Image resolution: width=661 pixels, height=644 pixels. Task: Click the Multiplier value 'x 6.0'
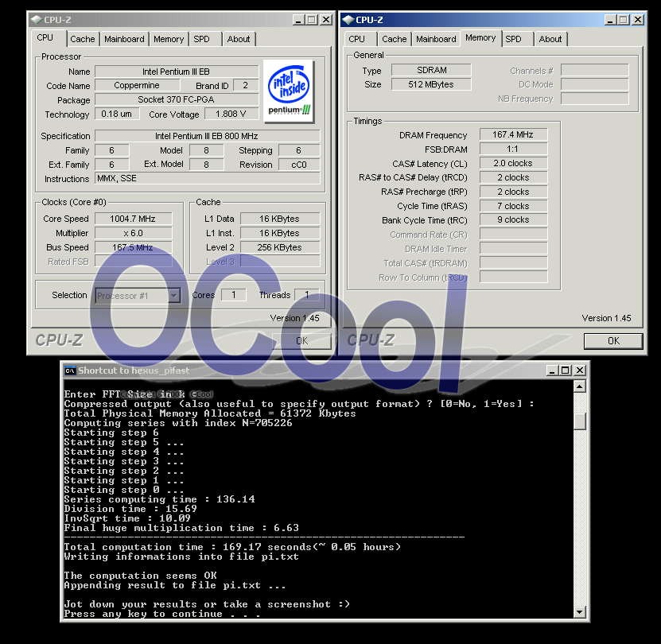tap(133, 233)
